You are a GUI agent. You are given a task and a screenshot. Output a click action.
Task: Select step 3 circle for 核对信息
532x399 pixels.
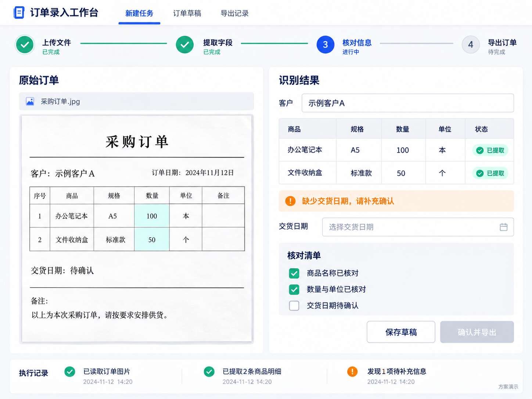pyautogui.click(x=326, y=45)
